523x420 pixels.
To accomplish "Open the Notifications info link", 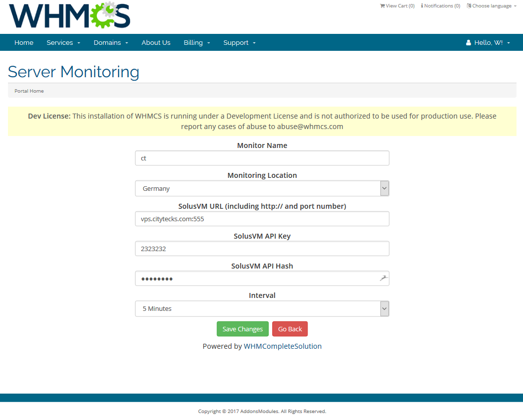I will [441, 5].
